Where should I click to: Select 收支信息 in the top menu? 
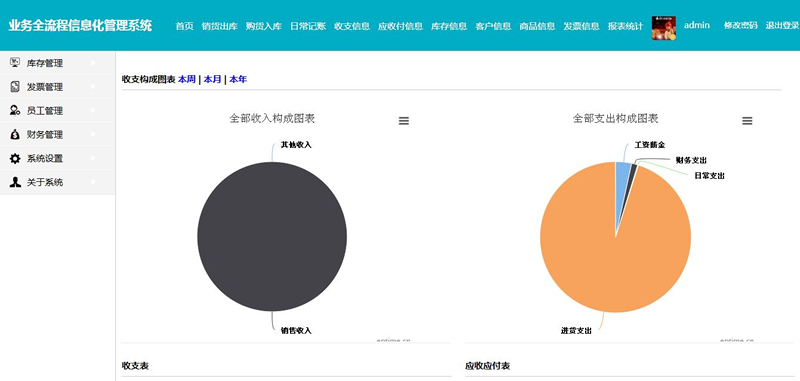352,26
